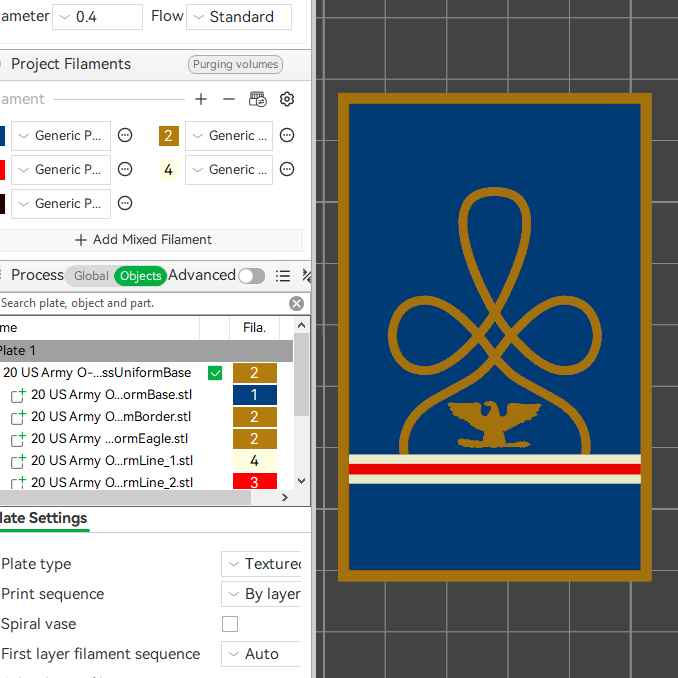Click the filament 2 color swatch

(x=169, y=135)
